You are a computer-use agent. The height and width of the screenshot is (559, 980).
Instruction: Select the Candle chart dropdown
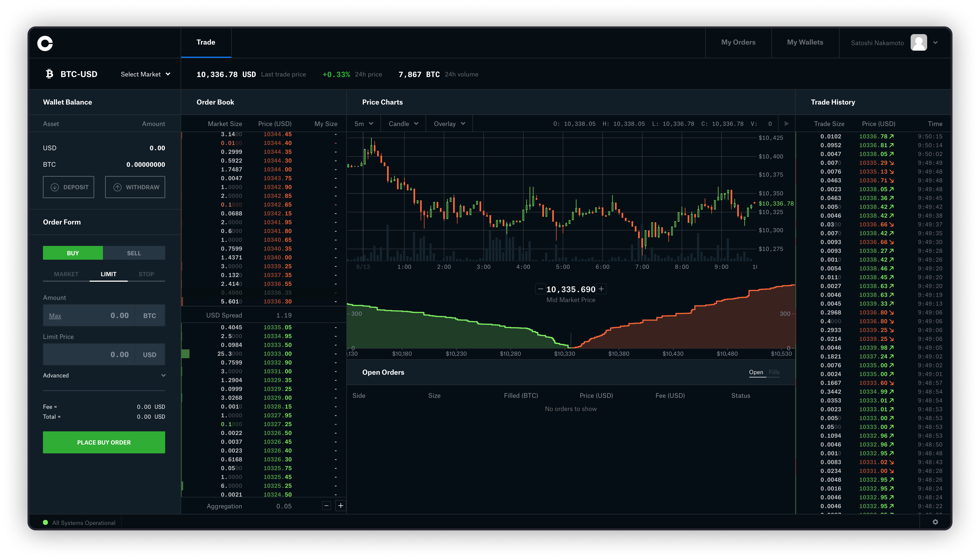[x=402, y=124]
